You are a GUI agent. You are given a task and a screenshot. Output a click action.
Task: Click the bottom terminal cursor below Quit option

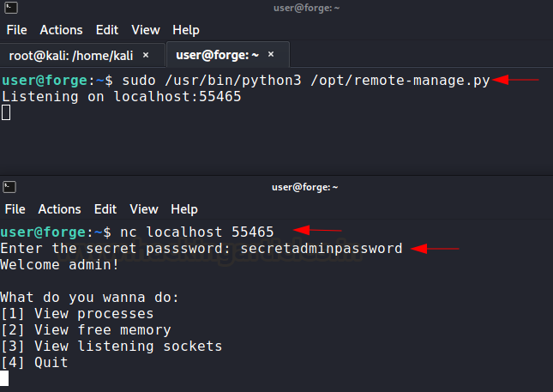click(x=4, y=378)
